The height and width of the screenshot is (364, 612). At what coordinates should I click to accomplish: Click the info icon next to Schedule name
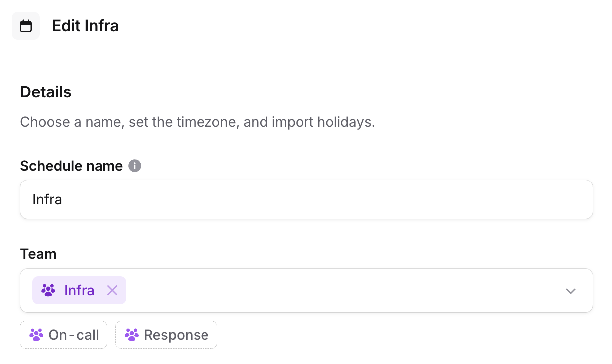[135, 166]
